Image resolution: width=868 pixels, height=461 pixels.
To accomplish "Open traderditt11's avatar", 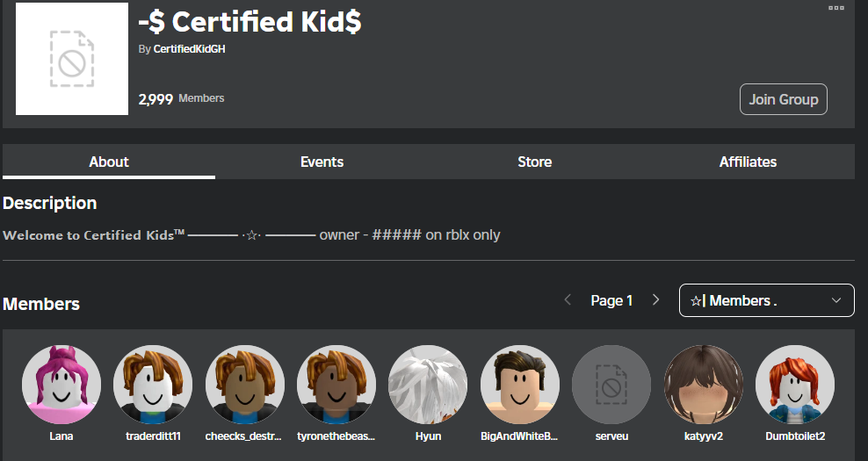I will (153, 385).
